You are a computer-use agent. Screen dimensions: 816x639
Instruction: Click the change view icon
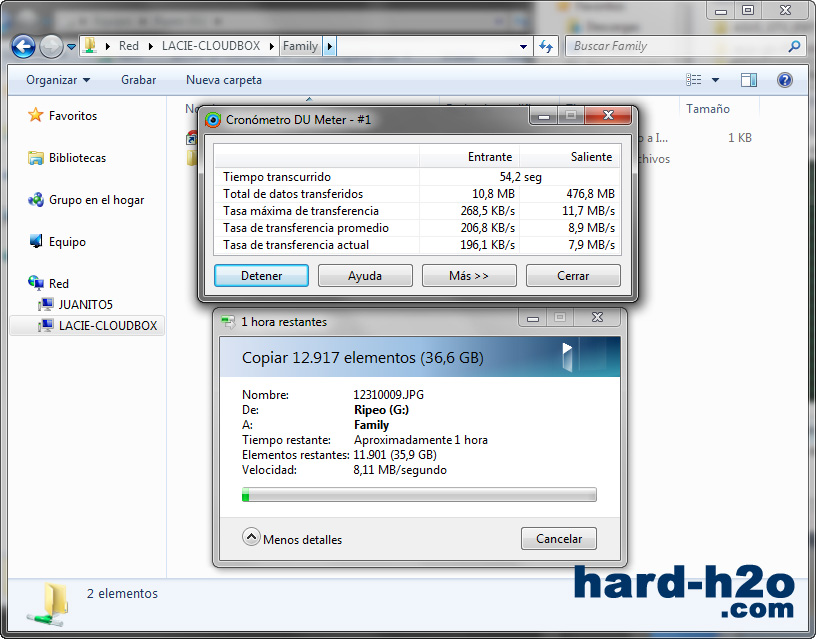(694, 80)
